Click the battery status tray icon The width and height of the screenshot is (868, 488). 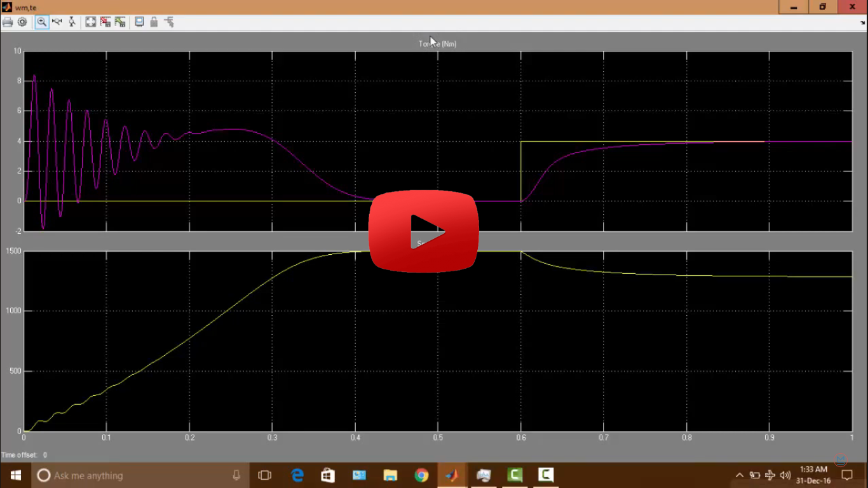[x=755, y=475]
